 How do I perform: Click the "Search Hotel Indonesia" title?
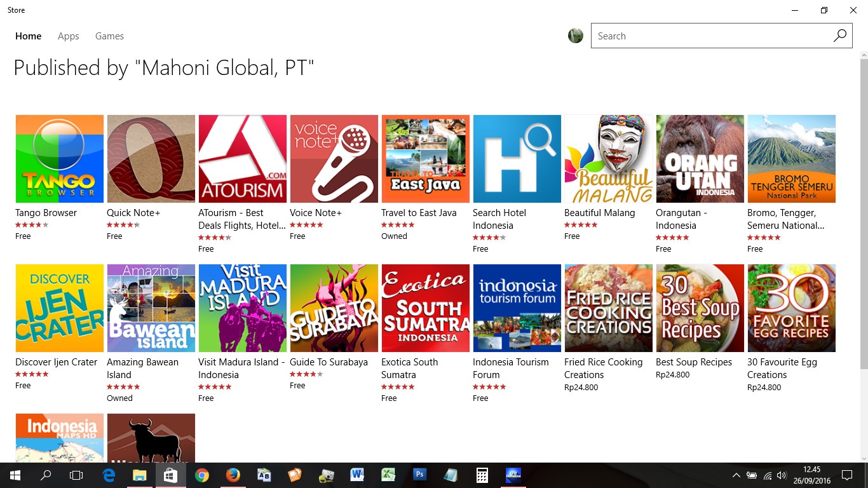[499, 219]
